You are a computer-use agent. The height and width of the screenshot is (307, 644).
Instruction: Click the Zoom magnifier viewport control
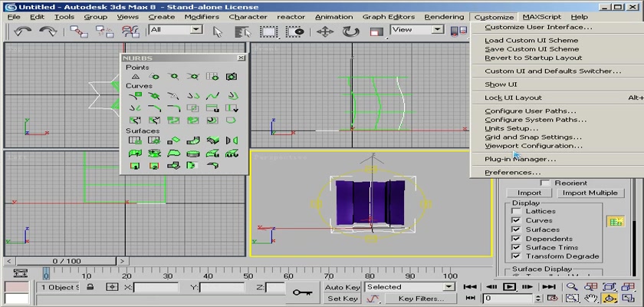pos(571,287)
